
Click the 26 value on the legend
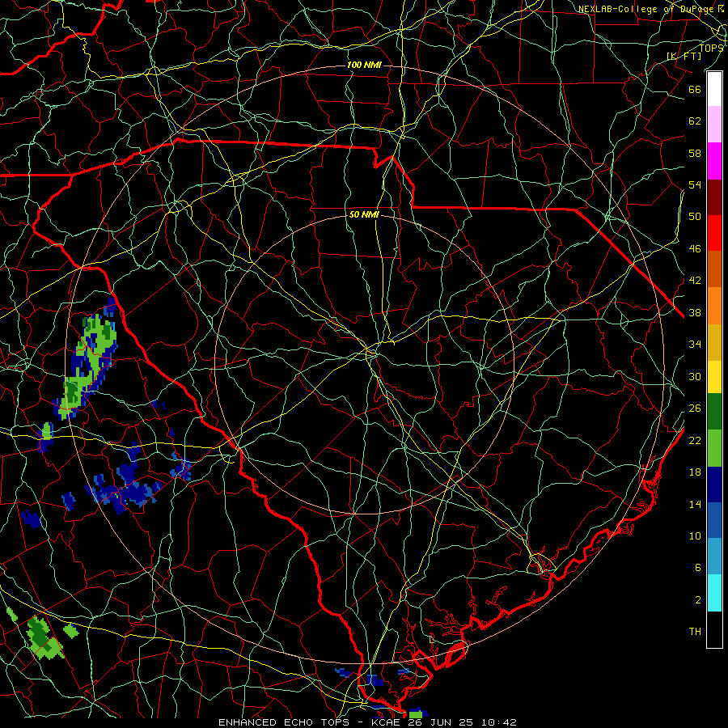(x=695, y=408)
